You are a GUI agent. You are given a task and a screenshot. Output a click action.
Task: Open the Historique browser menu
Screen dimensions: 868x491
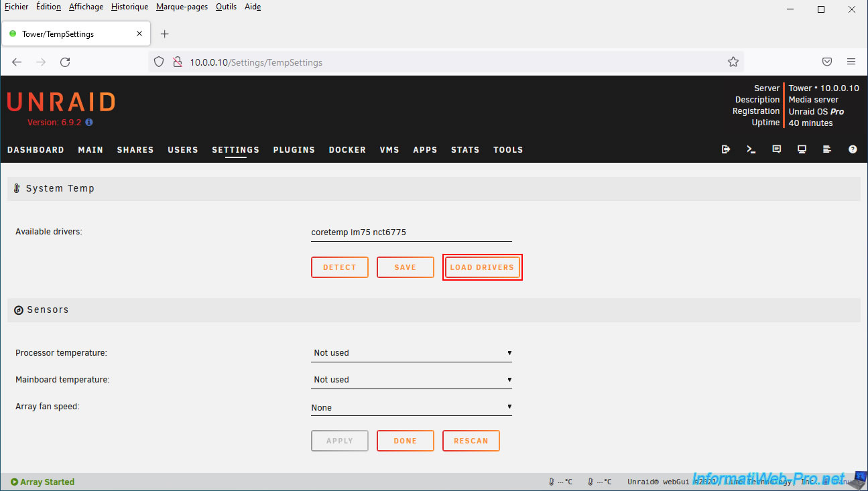click(x=129, y=7)
